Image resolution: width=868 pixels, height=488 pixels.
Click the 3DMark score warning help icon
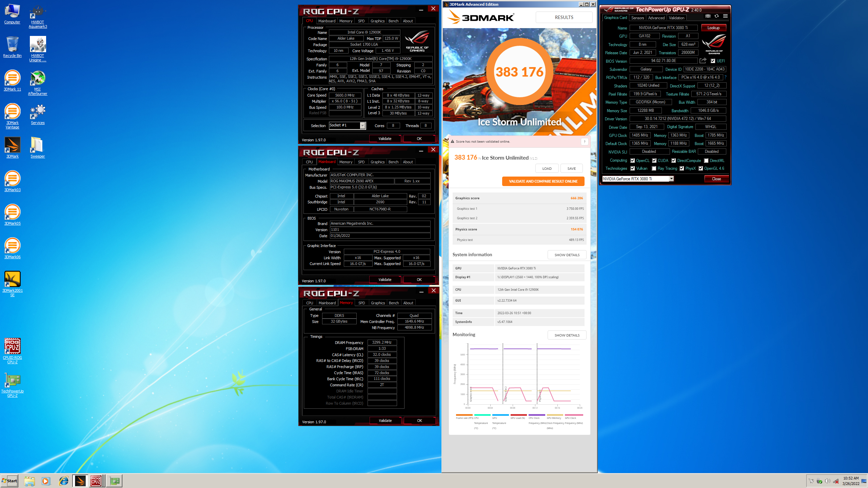(x=585, y=142)
